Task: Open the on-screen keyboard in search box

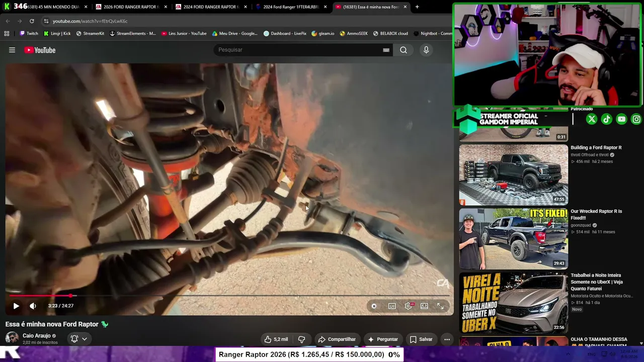Action: [x=386, y=50]
